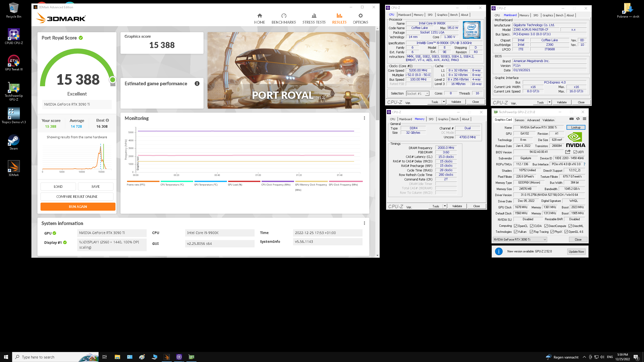Click Compare Result Online button

click(x=77, y=197)
